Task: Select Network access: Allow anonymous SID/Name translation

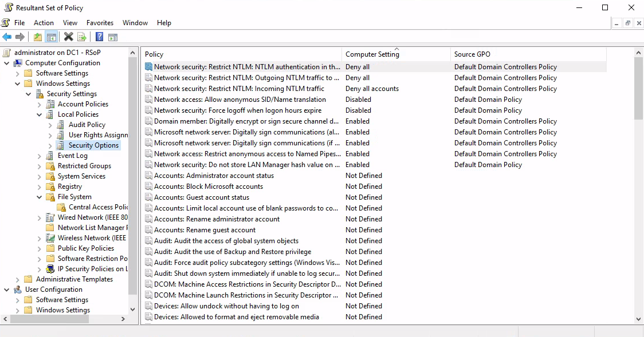Action: point(240,100)
